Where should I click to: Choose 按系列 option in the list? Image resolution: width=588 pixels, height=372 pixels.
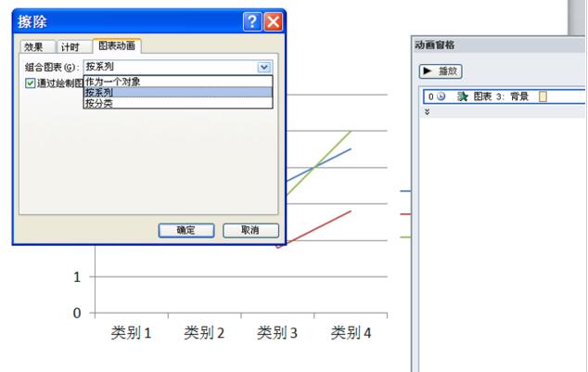coord(177,92)
